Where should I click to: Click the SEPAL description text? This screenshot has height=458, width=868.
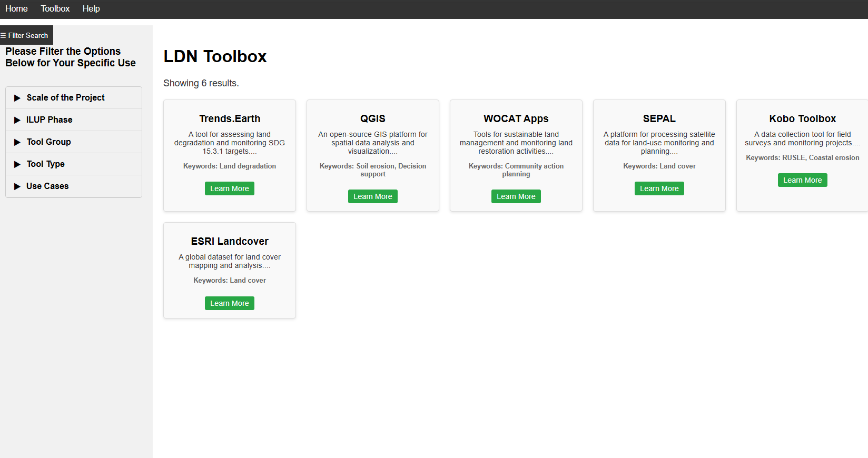click(x=659, y=143)
